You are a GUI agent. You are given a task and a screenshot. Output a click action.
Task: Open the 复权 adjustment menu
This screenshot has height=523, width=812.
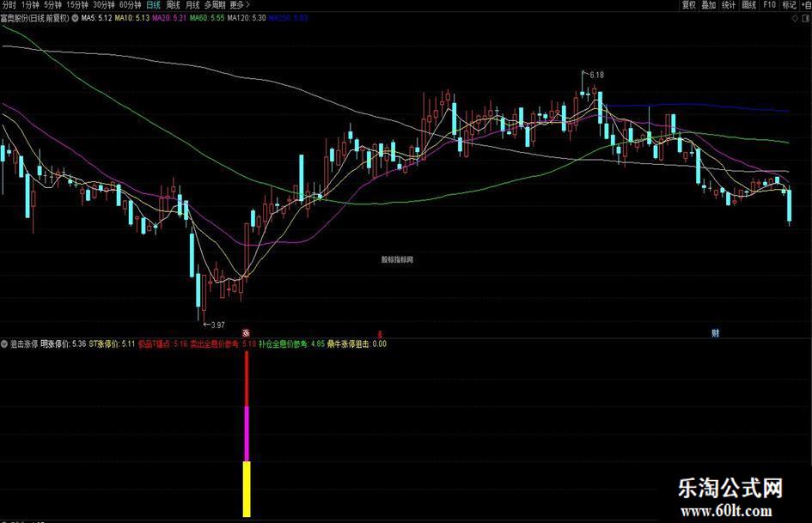pyautogui.click(x=689, y=4)
